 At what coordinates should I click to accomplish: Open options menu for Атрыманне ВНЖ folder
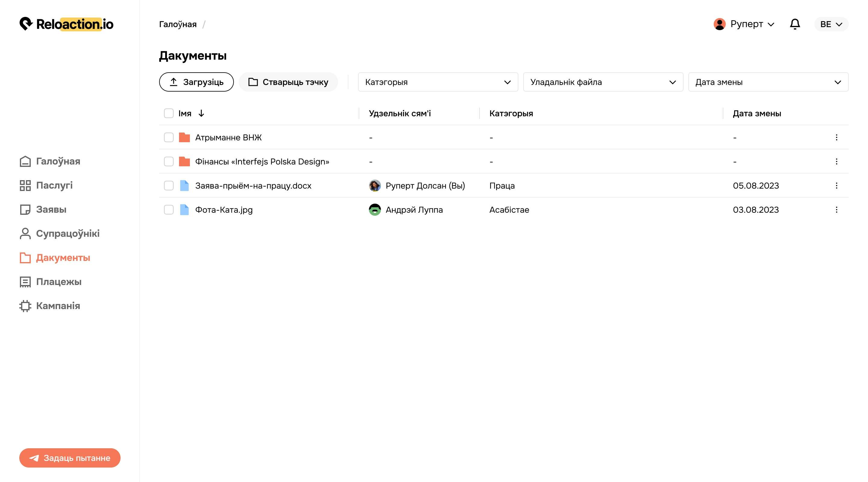click(x=836, y=137)
